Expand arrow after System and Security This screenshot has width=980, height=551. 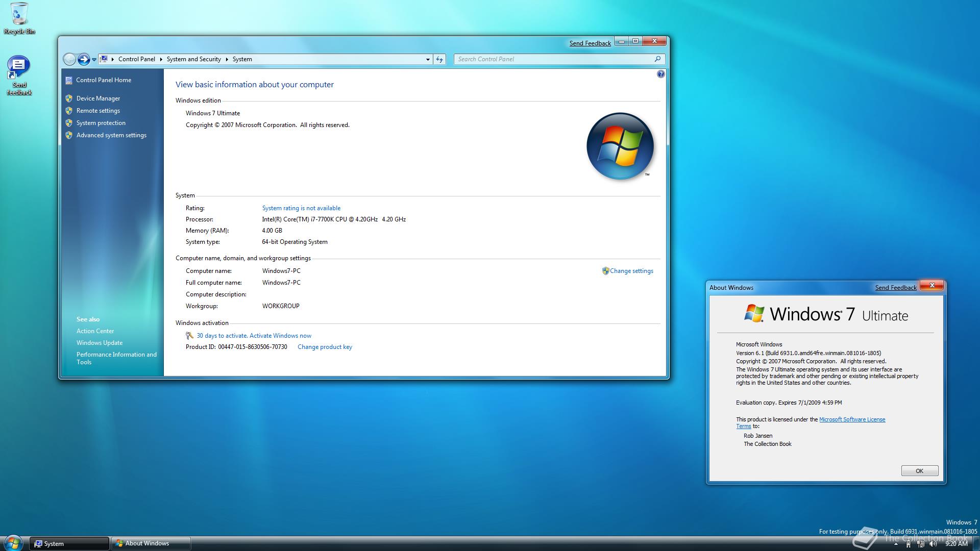tap(227, 59)
